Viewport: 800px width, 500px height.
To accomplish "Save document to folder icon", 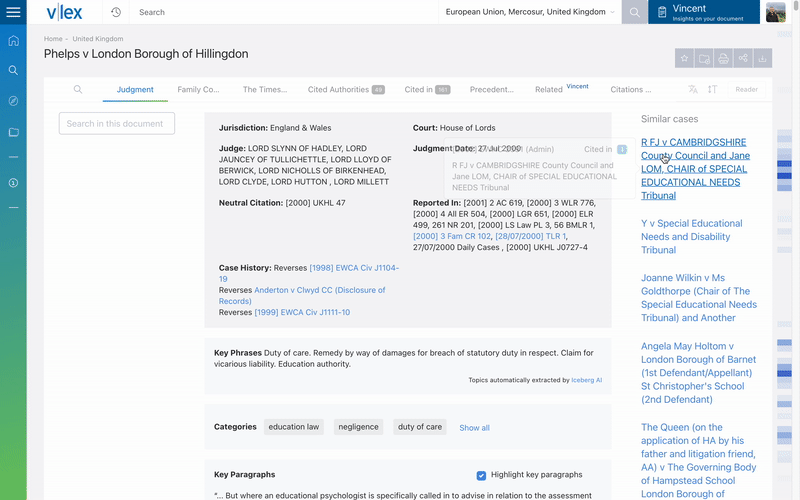I will pyautogui.click(x=704, y=58).
